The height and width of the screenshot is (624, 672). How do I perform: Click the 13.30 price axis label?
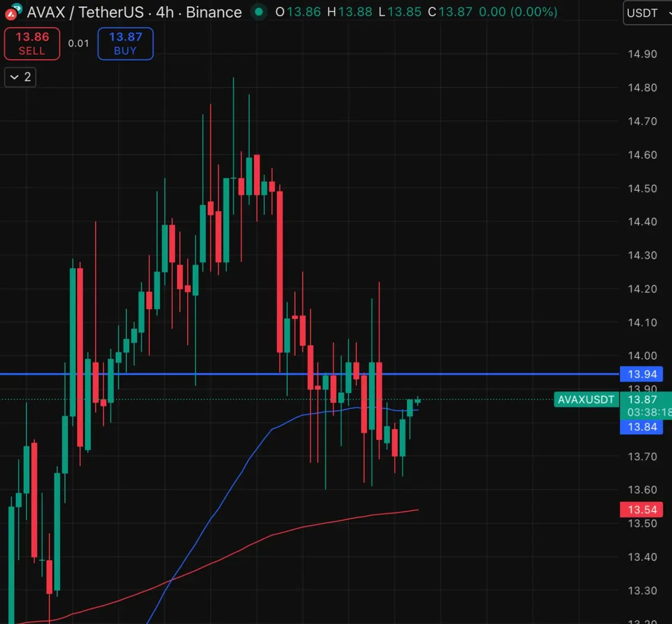642,590
